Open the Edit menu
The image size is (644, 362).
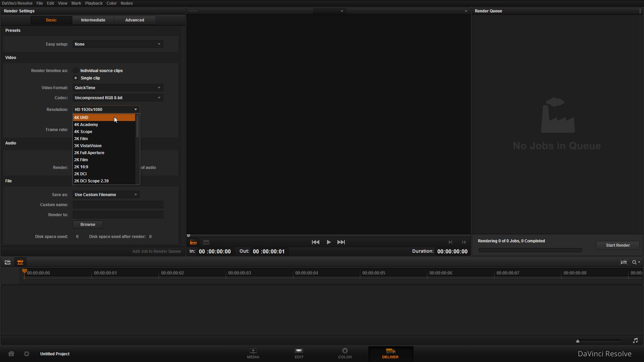coord(50,3)
